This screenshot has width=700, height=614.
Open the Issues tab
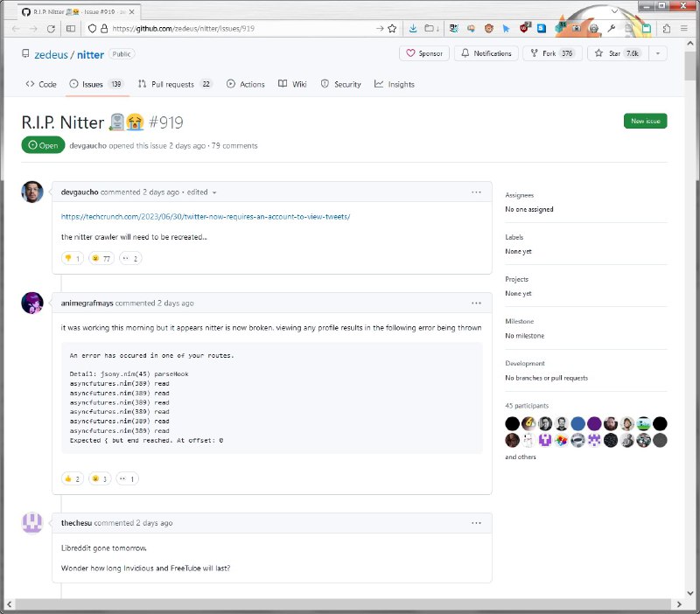tap(96, 84)
